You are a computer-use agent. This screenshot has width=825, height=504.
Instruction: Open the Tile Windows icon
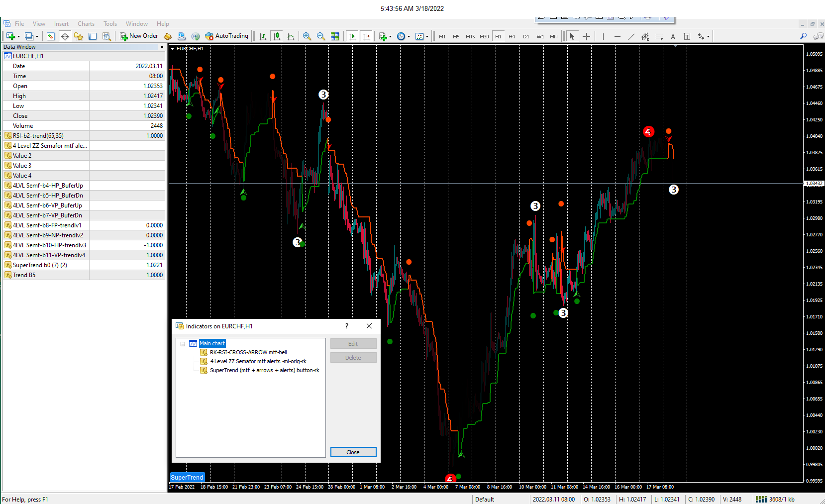tap(335, 36)
